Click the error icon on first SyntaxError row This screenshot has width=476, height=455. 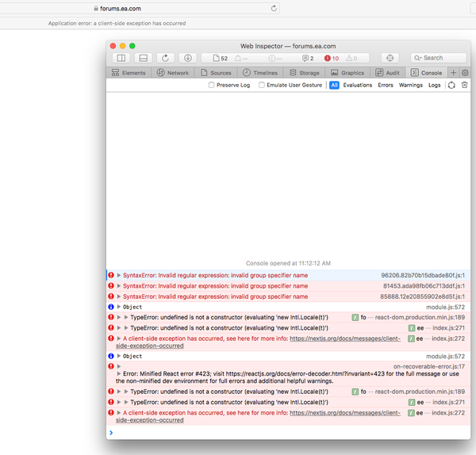(x=111, y=275)
